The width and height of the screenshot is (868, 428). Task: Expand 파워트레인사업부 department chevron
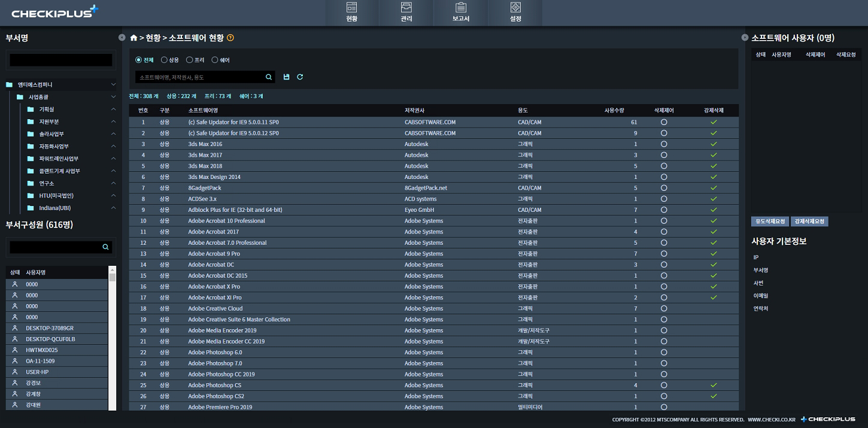click(113, 159)
